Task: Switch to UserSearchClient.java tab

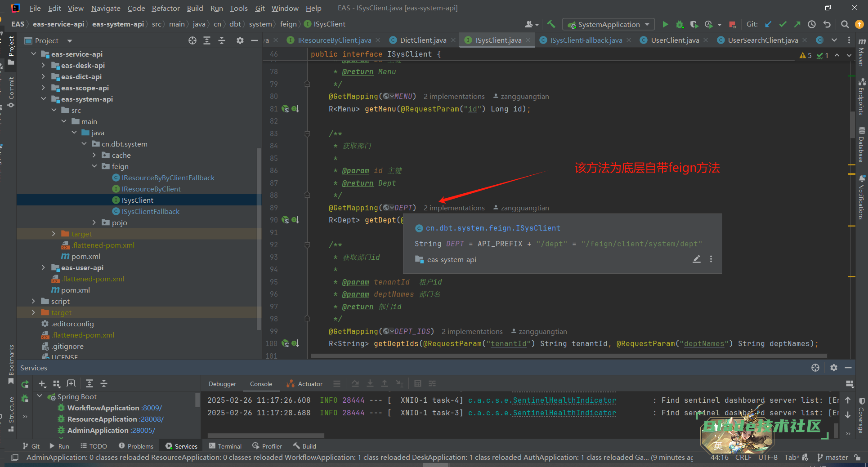Action: pos(763,40)
